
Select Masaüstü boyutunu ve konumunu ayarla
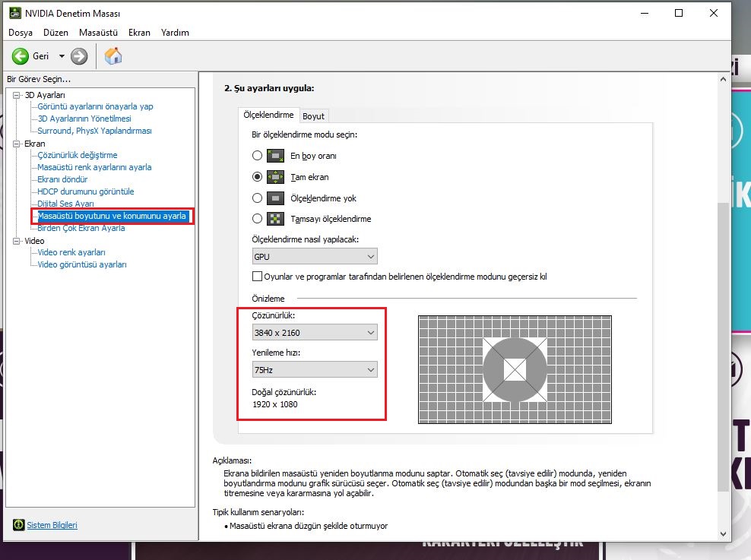[112, 216]
